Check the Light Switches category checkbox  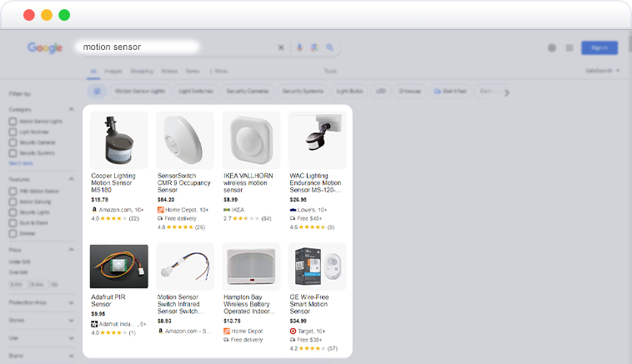coord(13,132)
